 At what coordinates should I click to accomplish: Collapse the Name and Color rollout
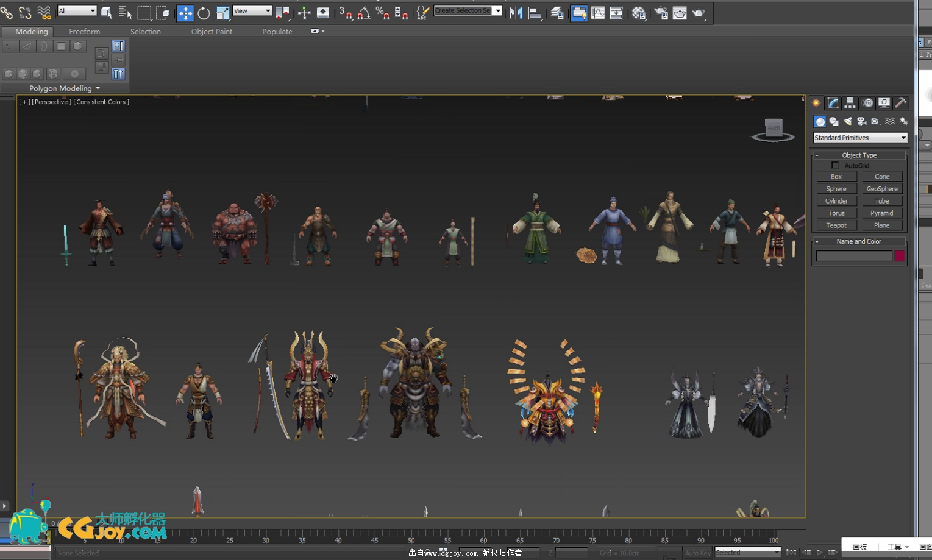859,241
